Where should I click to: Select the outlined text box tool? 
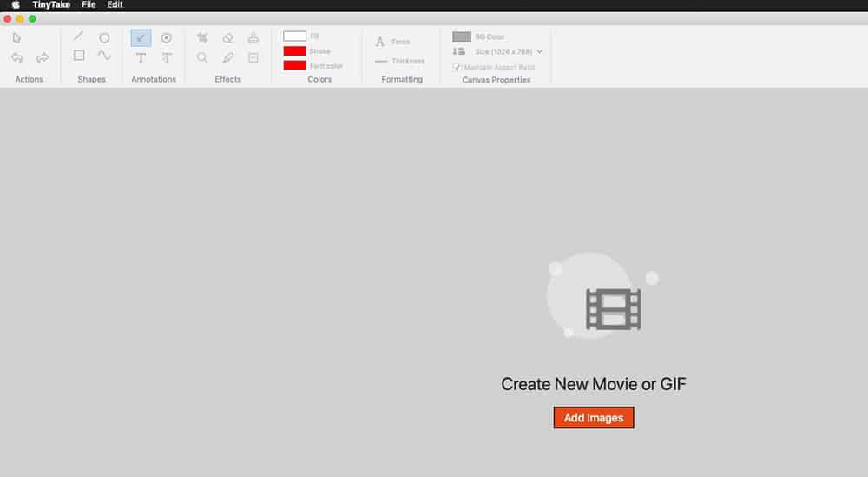pyautogui.click(x=167, y=57)
